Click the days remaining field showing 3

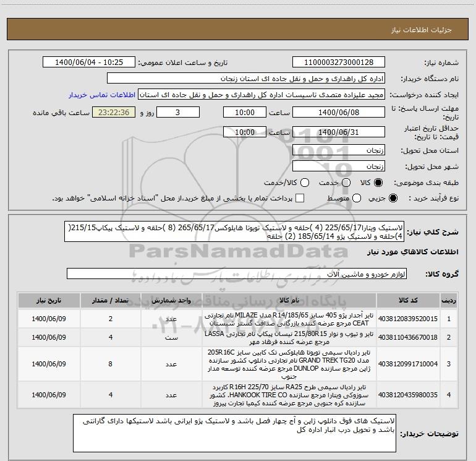click(178, 112)
